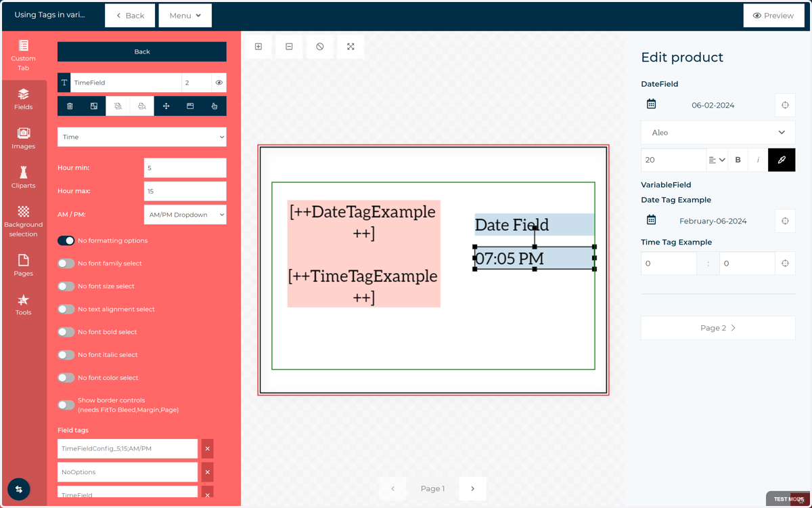Select the Date Field text on canvas
This screenshot has height=508, width=812.
tap(535, 225)
